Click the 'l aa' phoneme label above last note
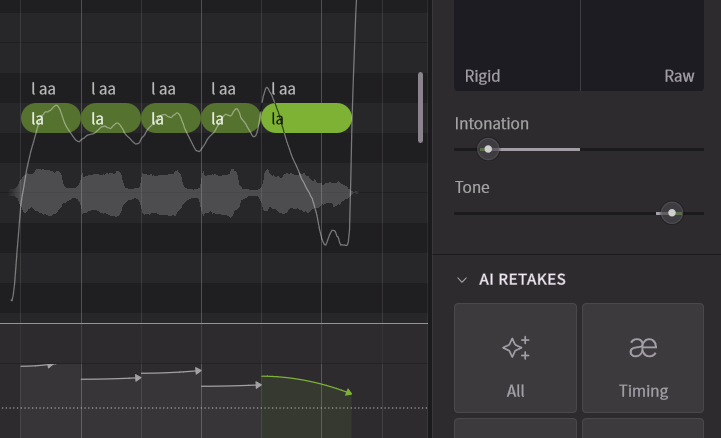Screen dimensions: 721x438 [284, 89]
